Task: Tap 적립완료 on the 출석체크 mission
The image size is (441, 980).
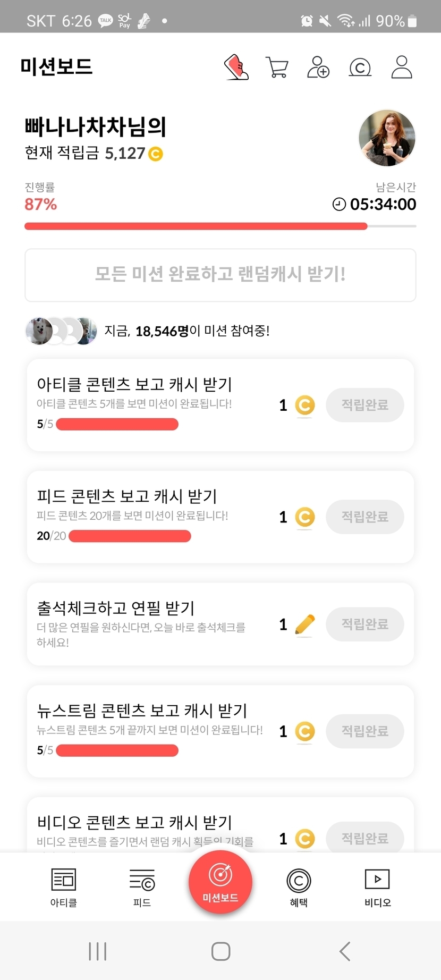Action: tap(365, 624)
